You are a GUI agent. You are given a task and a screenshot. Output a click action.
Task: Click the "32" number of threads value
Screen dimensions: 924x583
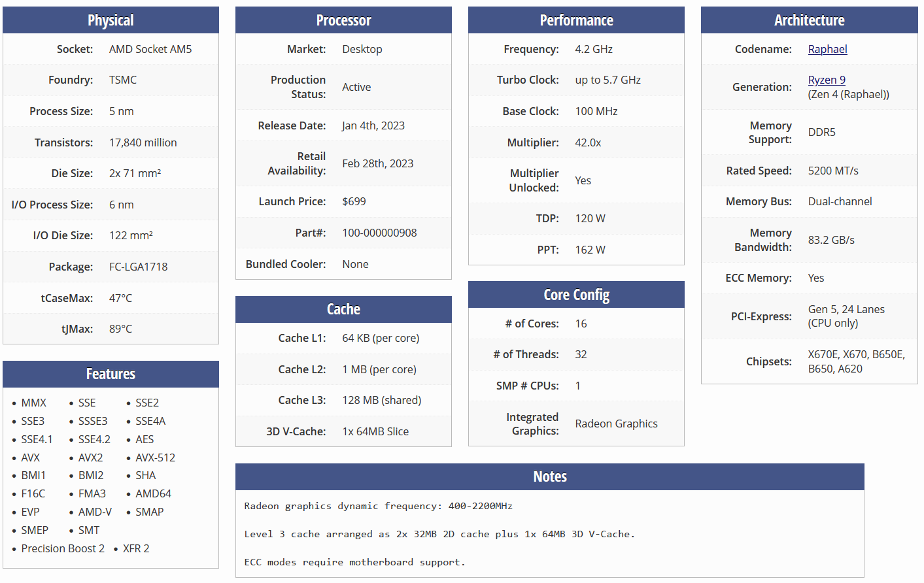(x=581, y=354)
